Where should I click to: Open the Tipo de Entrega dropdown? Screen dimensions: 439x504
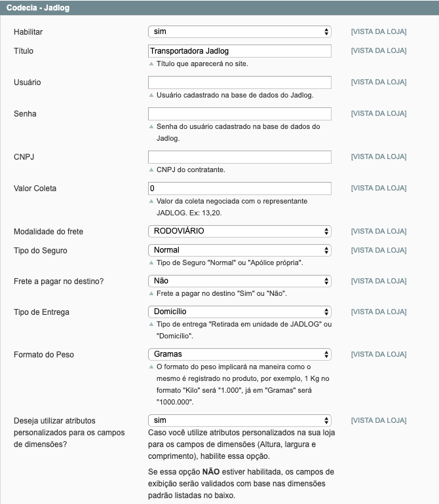click(240, 312)
